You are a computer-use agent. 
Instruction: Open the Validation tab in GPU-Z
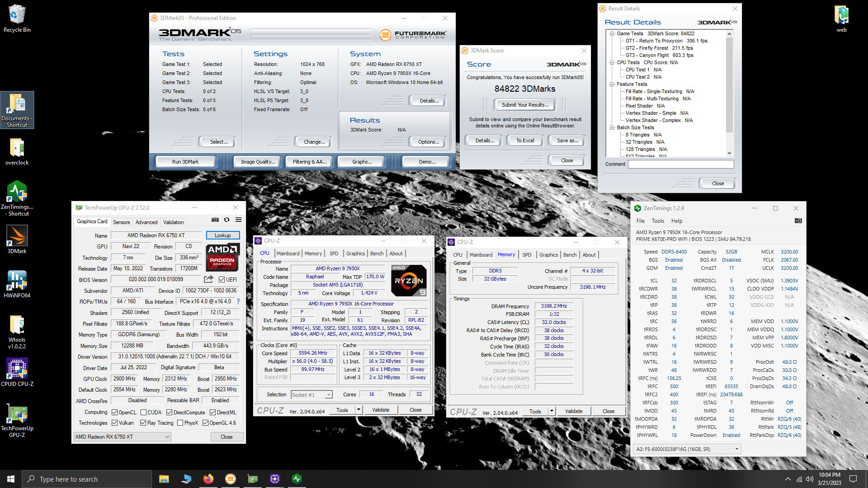173,222
